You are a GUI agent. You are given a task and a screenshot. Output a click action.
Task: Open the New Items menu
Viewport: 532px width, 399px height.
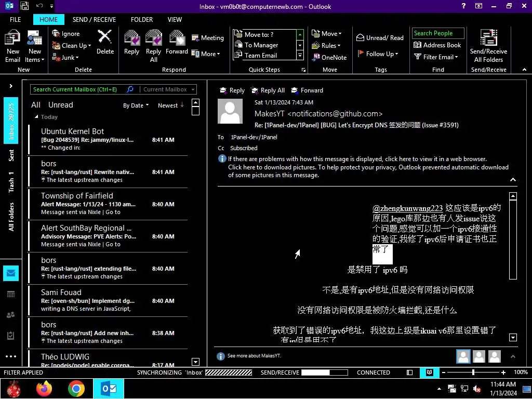tap(35, 46)
